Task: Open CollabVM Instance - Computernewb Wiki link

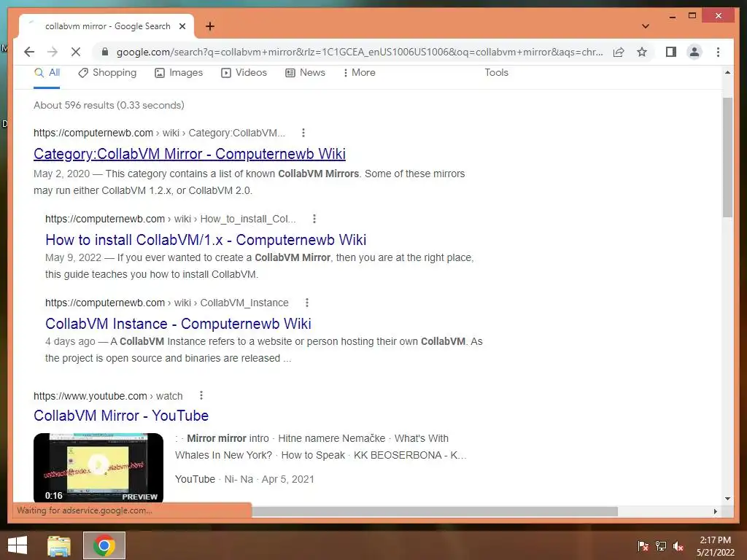Action: click(x=178, y=323)
